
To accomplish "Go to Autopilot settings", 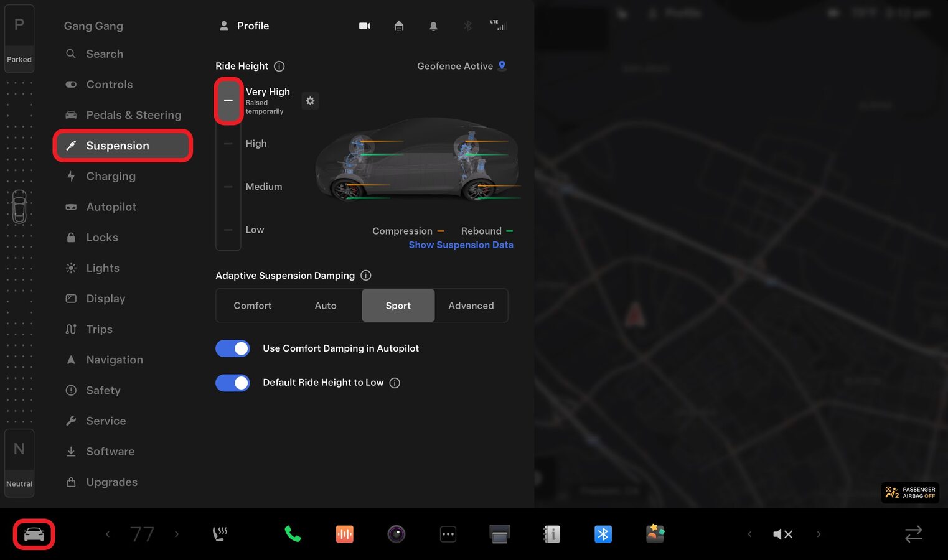I will [111, 207].
